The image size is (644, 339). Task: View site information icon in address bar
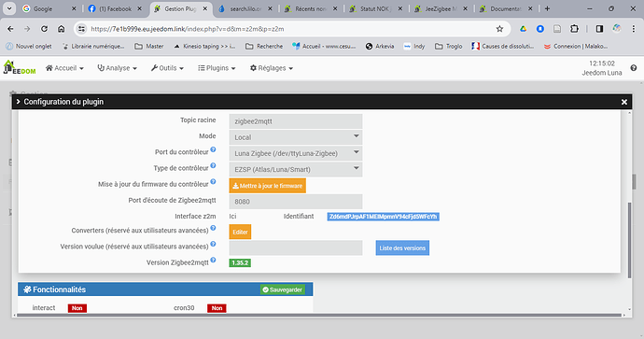(82, 29)
